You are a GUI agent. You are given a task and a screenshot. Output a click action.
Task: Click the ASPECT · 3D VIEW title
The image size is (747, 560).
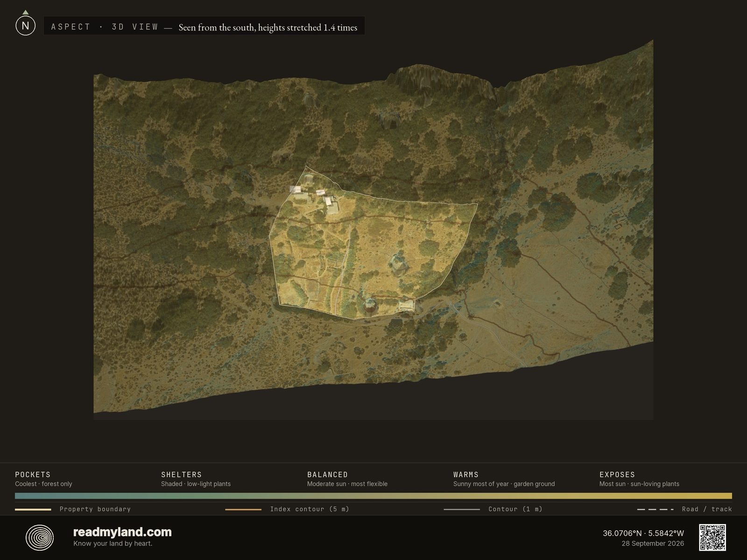click(x=105, y=27)
